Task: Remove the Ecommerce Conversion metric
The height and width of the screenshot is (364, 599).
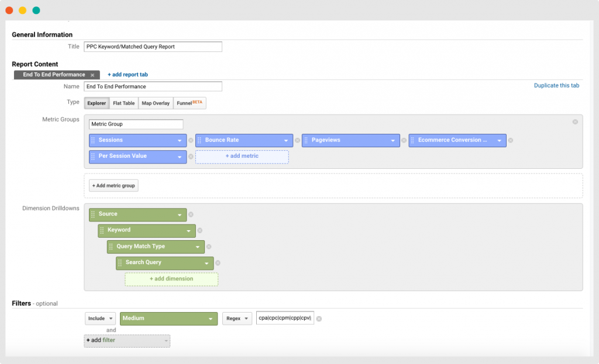Action: click(511, 140)
